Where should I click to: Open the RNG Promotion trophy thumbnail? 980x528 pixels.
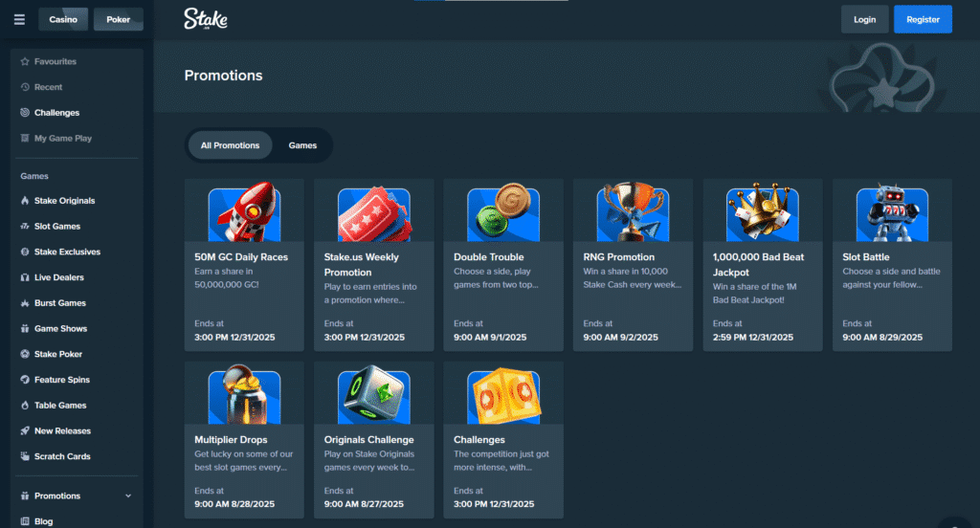[634, 211]
